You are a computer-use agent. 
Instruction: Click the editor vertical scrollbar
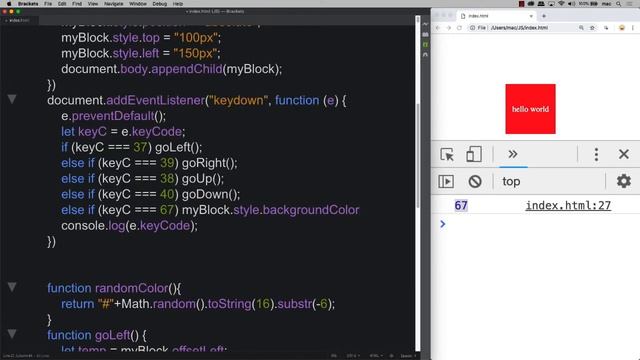coord(418,155)
